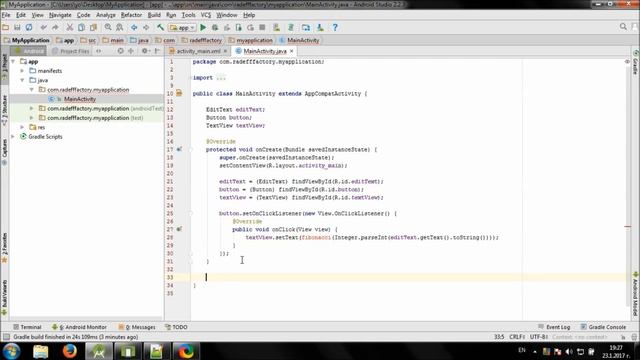Click the MainActivity breadcrumb item
Screen dimensions: 640x360
(300, 40)
